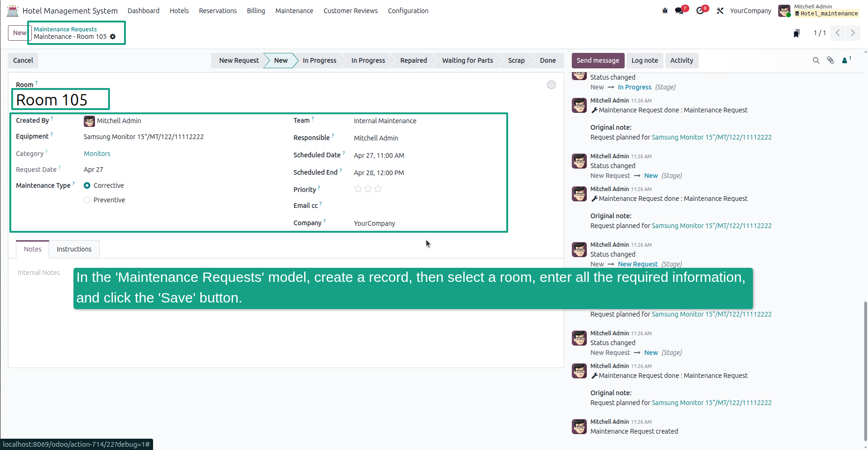Switch to the Notes tab
Screen dimensions: 868x450
33,249
